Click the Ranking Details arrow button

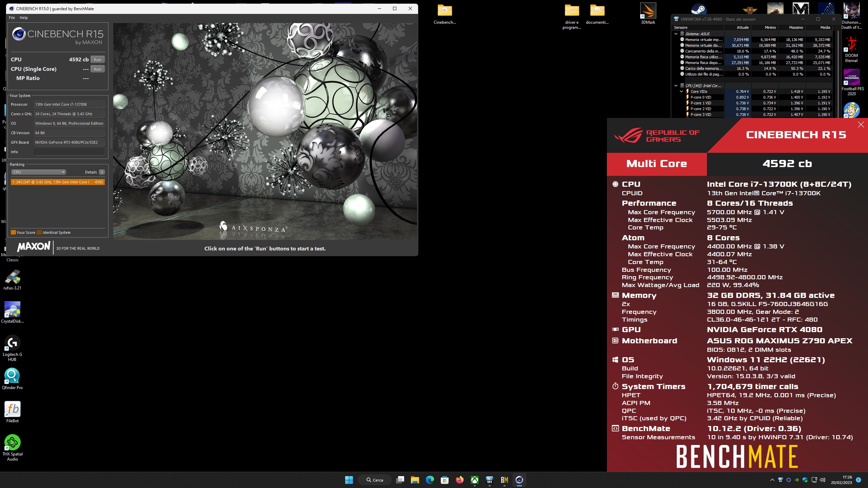(x=102, y=172)
